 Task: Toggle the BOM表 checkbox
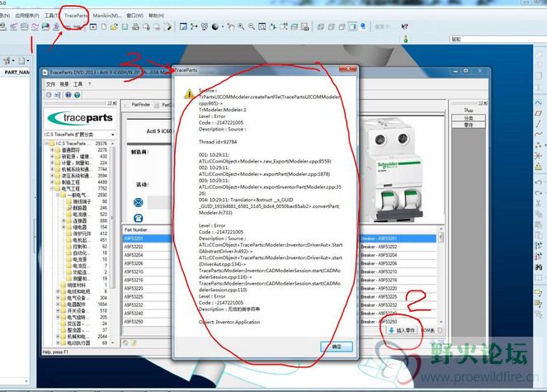pyautogui.click(x=440, y=330)
